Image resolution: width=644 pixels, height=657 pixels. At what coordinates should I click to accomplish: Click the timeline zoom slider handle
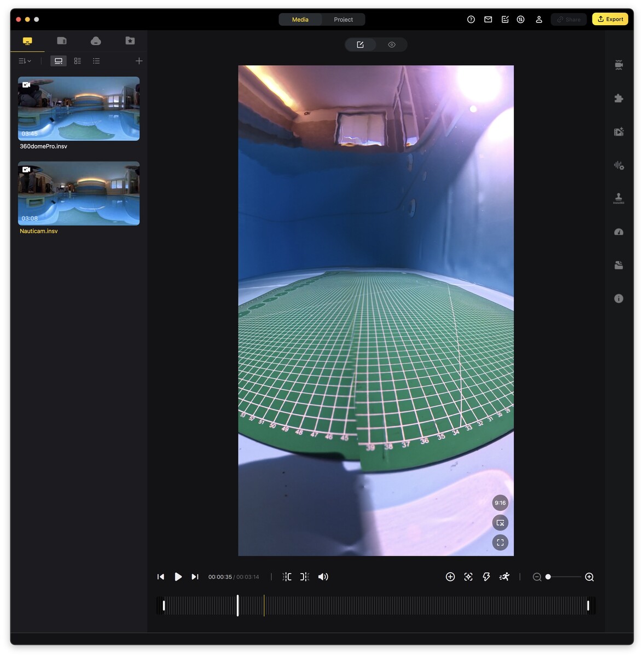(548, 577)
